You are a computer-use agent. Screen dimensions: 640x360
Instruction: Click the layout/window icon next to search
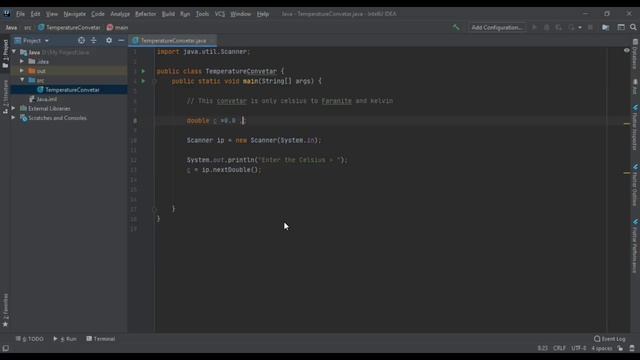621,27
